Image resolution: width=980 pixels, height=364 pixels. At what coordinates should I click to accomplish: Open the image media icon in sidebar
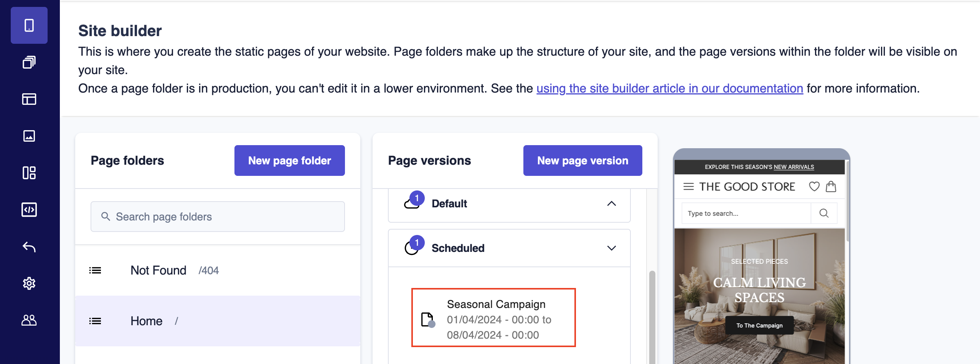point(29,136)
